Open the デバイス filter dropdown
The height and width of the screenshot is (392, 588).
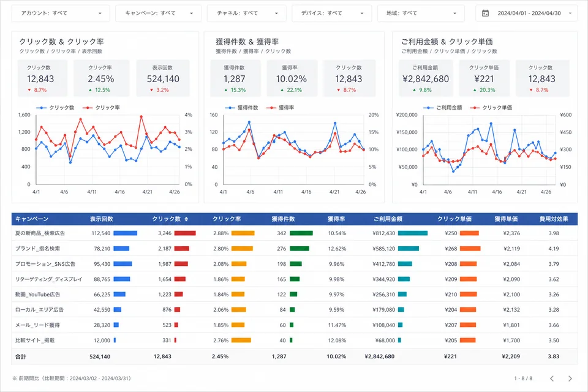click(332, 13)
